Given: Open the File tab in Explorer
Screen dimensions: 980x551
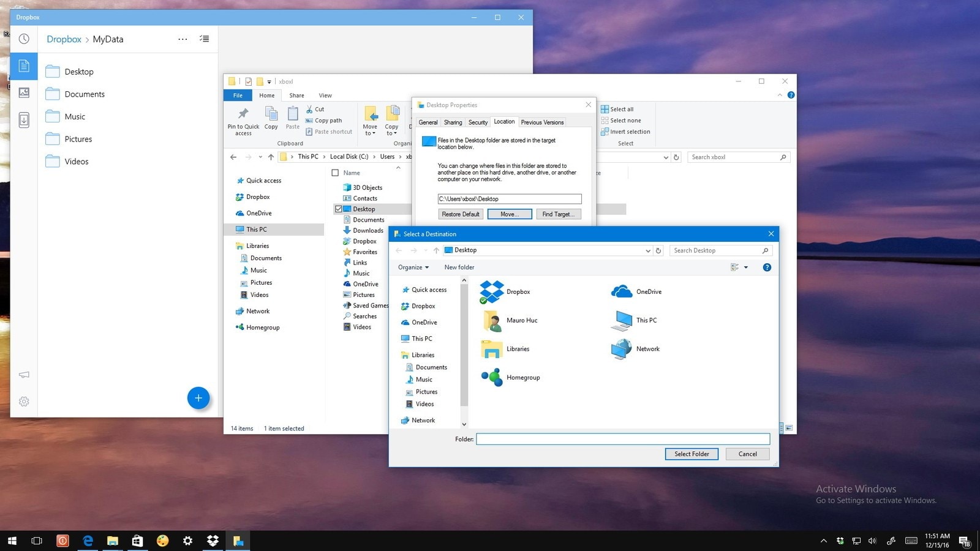Looking at the screenshot, I should tap(238, 96).
